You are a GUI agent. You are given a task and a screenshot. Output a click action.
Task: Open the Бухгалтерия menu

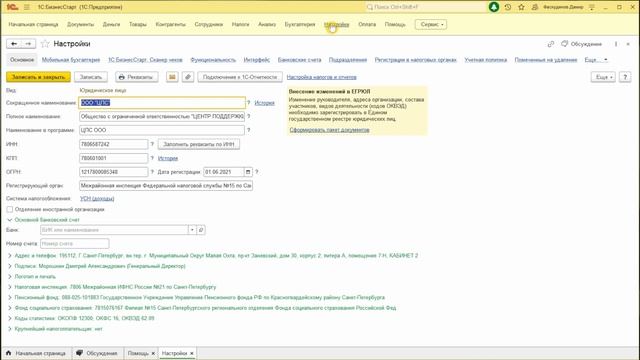tap(300, 24)
